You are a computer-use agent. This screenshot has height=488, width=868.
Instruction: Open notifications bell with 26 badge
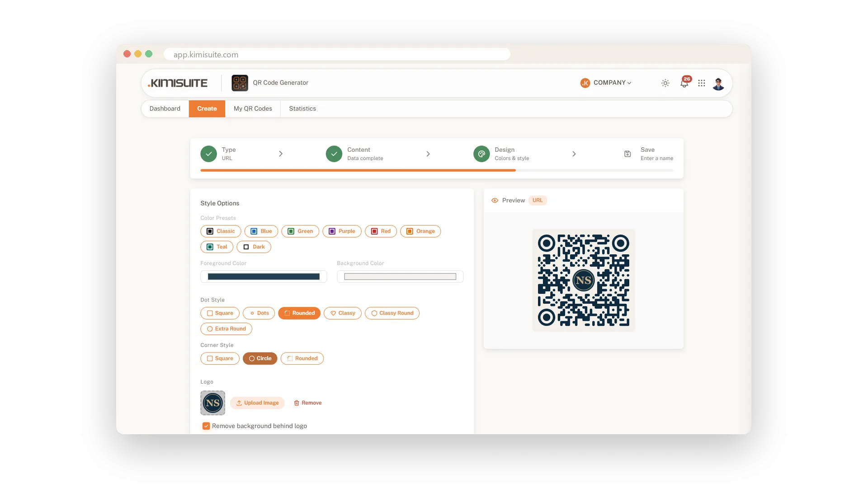pos(684,83)
